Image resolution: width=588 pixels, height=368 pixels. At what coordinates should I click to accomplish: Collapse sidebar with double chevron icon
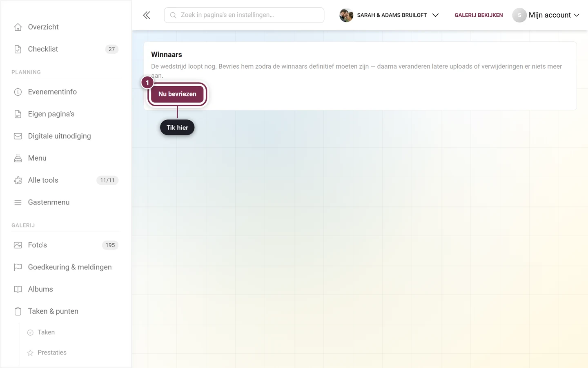[147, 15]
